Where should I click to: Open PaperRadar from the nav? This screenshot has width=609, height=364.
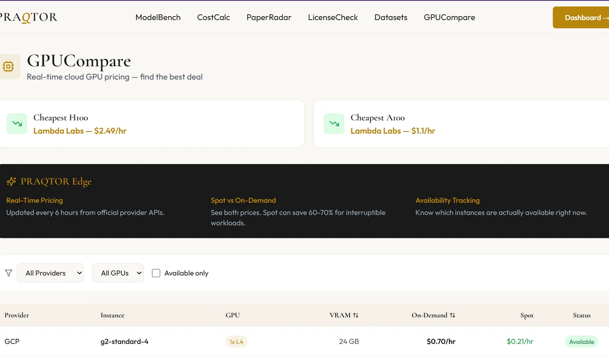click(269, 17)
